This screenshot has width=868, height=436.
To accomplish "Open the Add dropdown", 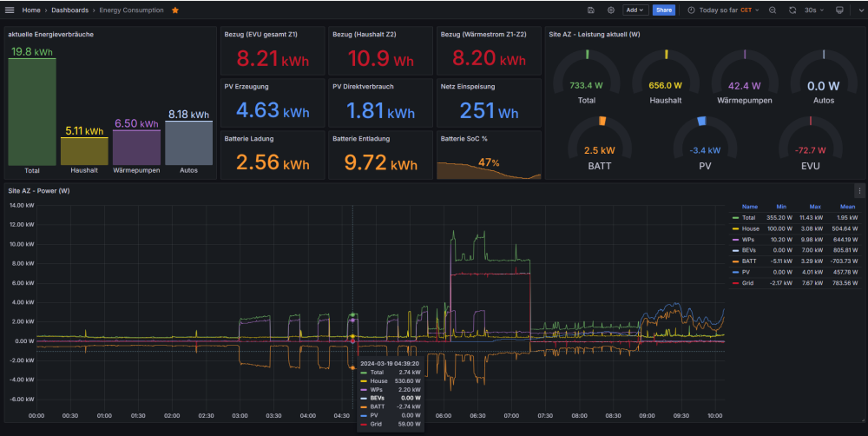I will click(x=635, y=10).
